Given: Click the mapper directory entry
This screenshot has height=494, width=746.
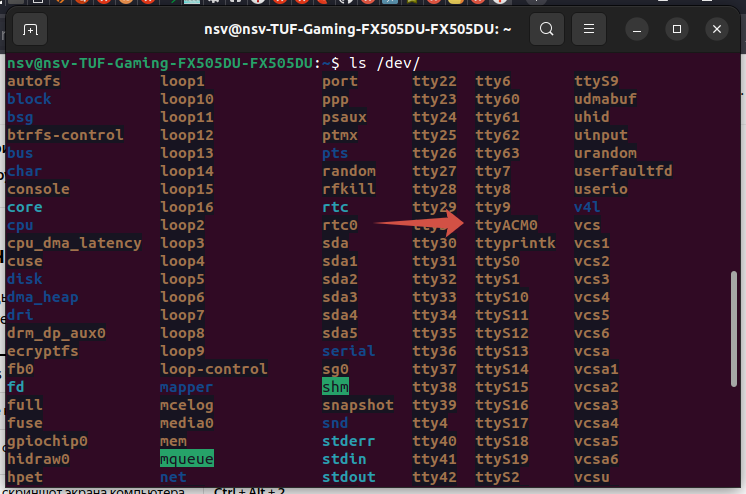Looking at the screenshot, I should coord(186,387).
